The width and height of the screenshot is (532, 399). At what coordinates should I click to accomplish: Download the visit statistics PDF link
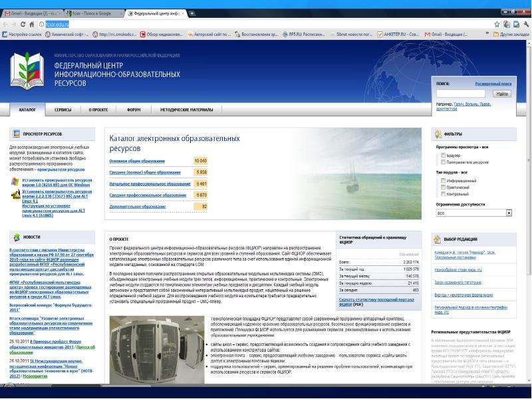click(x=376, y=302)
